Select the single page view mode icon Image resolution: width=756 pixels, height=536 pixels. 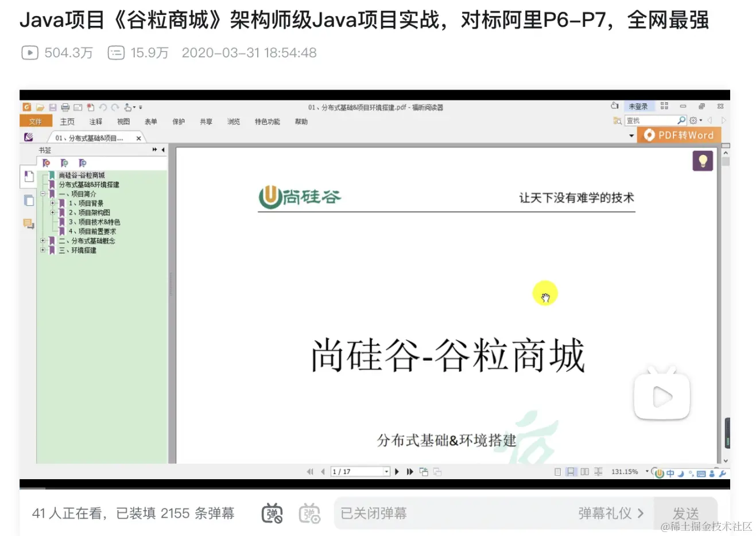coord(557,472)
